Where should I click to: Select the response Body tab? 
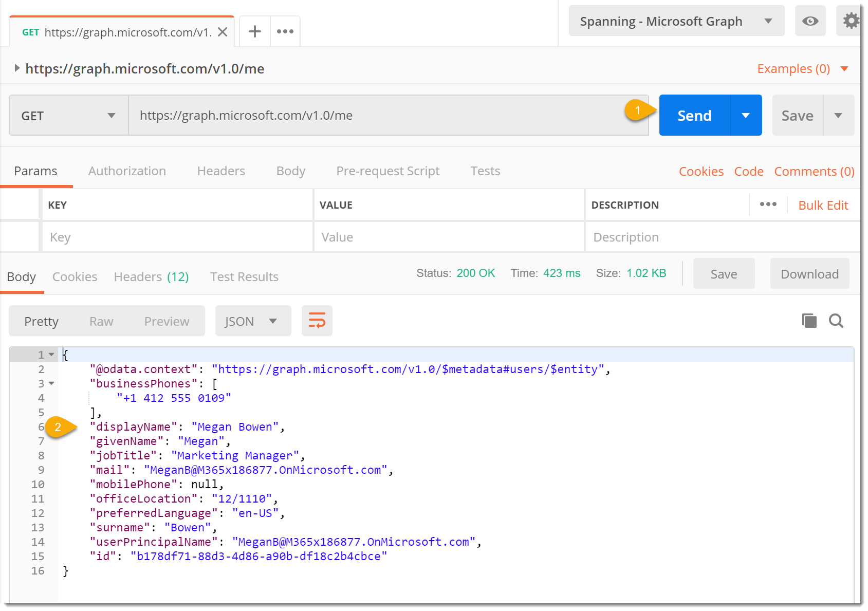pos(22,277)
